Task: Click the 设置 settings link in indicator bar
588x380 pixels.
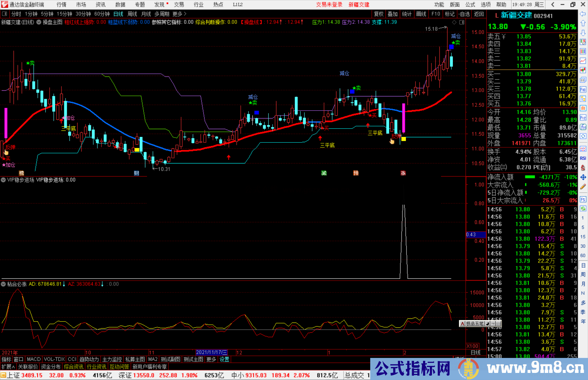Action: point(224,359)
